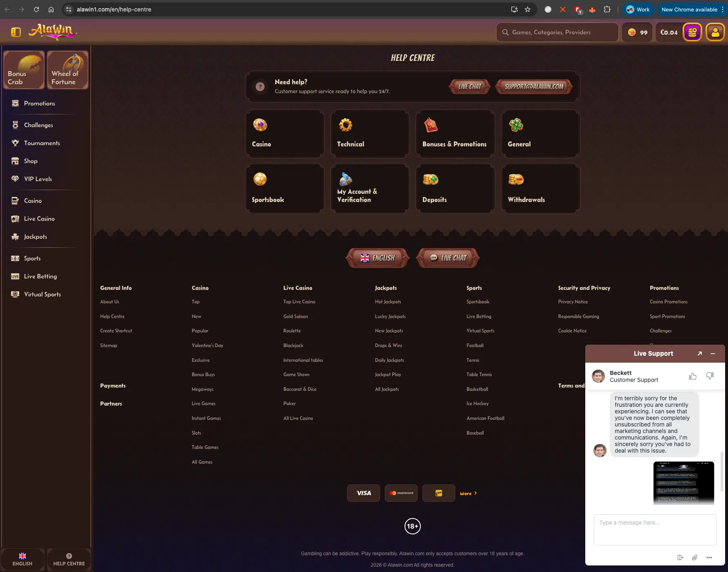Click the attach file paperclip icon
The height and width of the screenshot is (572, 728).
[694, 558]
